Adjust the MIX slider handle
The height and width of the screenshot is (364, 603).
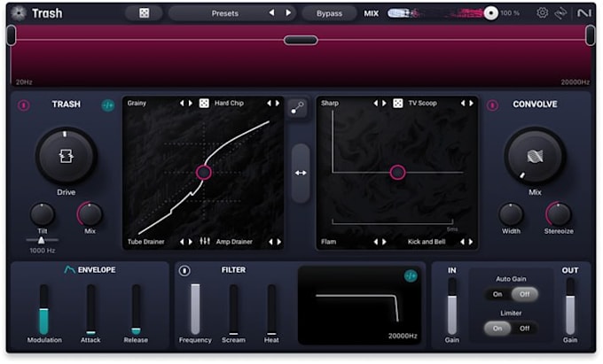pyautogui.click(x=490, y=13)
